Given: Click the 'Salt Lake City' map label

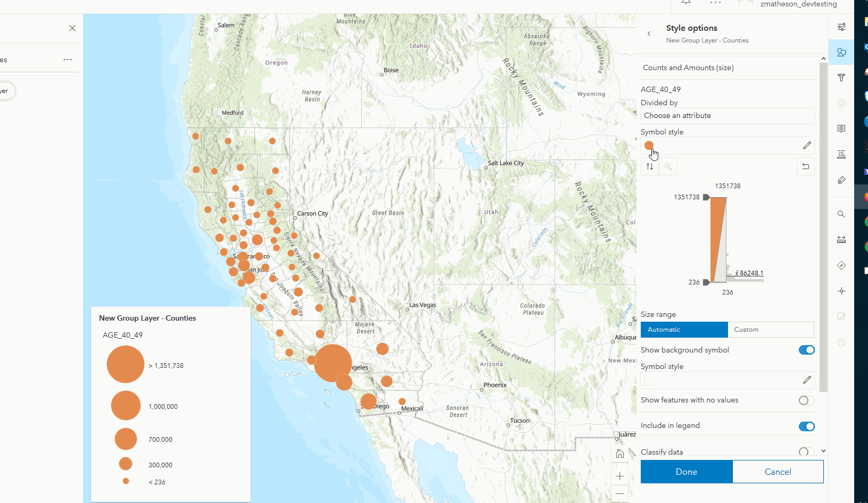Looking at the screenshot, I should (506, 163).
